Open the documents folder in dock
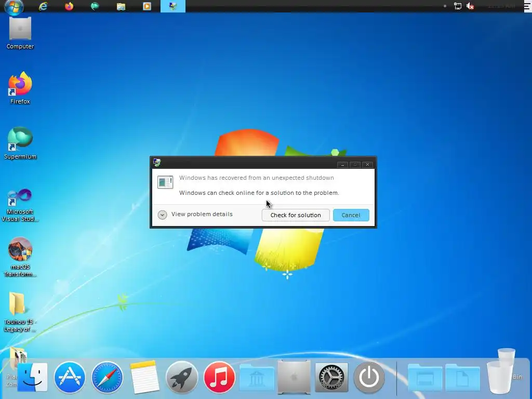Image resolution: width=532 pixels, height=399 pixels. click(462, 378)
